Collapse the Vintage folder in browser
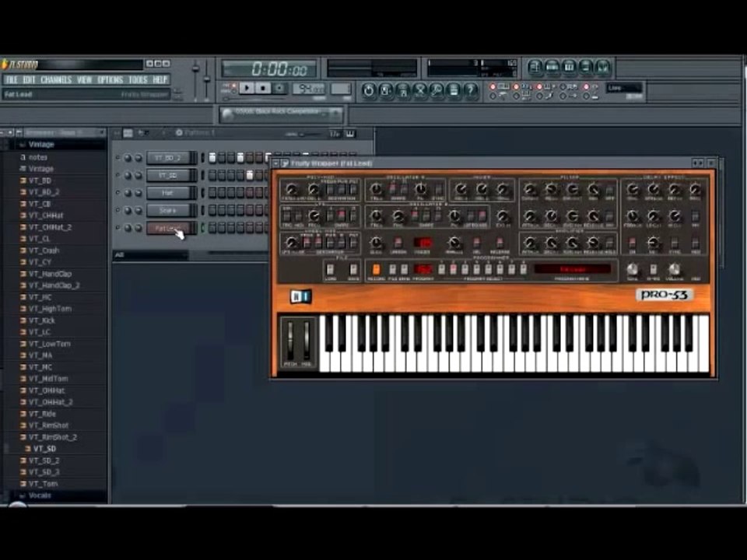Image resolution: width=747 pixels, height=560 pixels. point(23,145)
